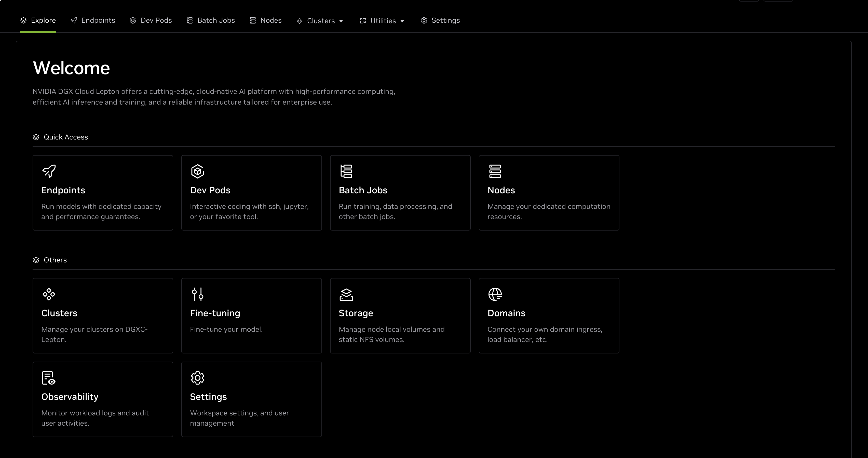
Task: Click the Batch Jobs card icon
Action: click(346, 171)
